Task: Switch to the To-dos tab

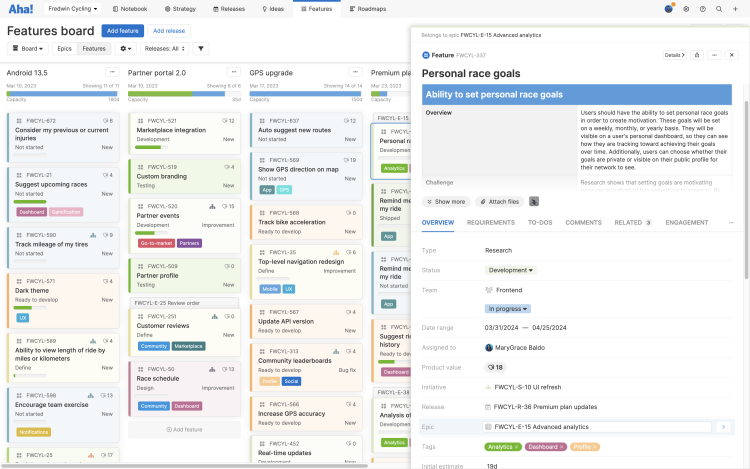Action: click(540, 223)
